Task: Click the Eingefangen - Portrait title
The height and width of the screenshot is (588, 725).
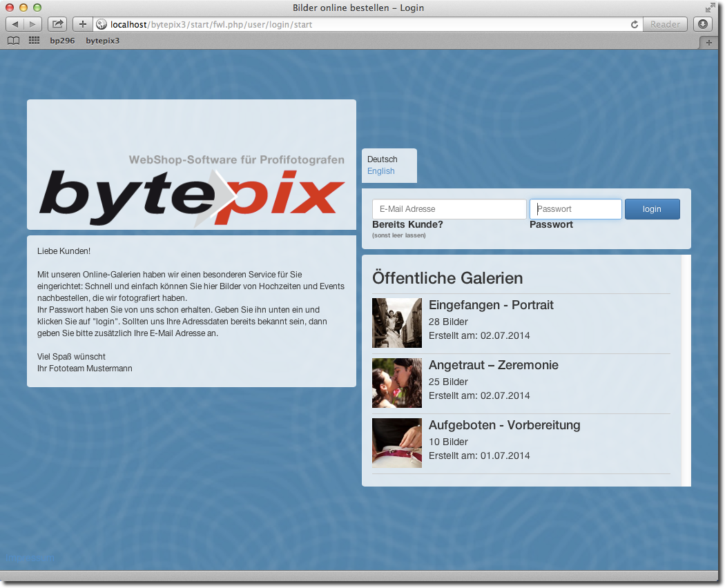Action: point(491,305)
